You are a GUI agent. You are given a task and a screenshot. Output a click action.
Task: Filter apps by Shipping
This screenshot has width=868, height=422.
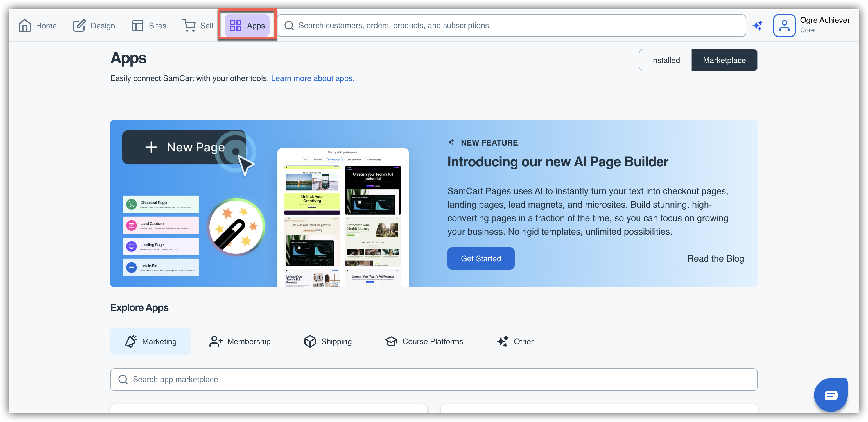click(x=327, y=341)
